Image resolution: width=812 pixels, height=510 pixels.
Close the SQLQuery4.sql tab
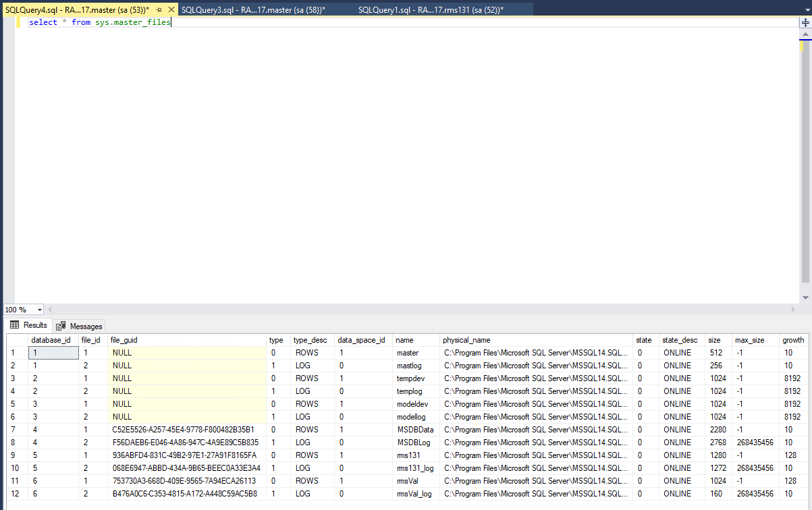[171, 9]
